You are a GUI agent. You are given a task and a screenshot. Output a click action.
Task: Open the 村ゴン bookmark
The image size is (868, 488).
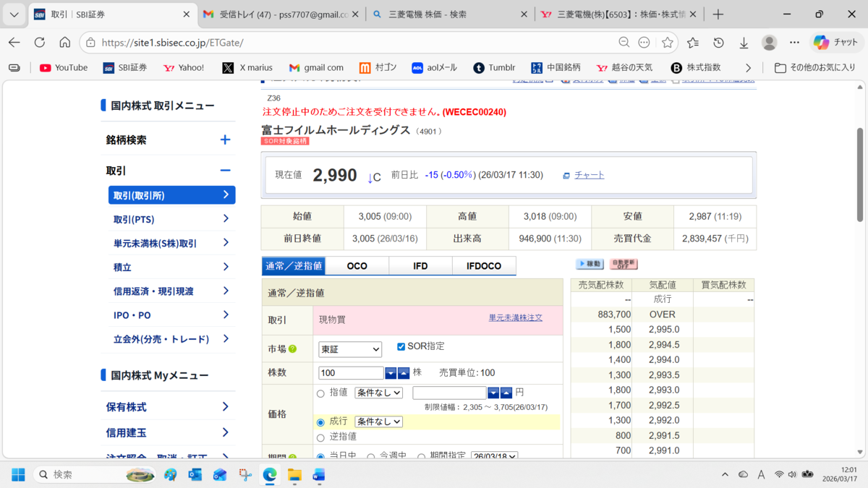click(378, 68)
